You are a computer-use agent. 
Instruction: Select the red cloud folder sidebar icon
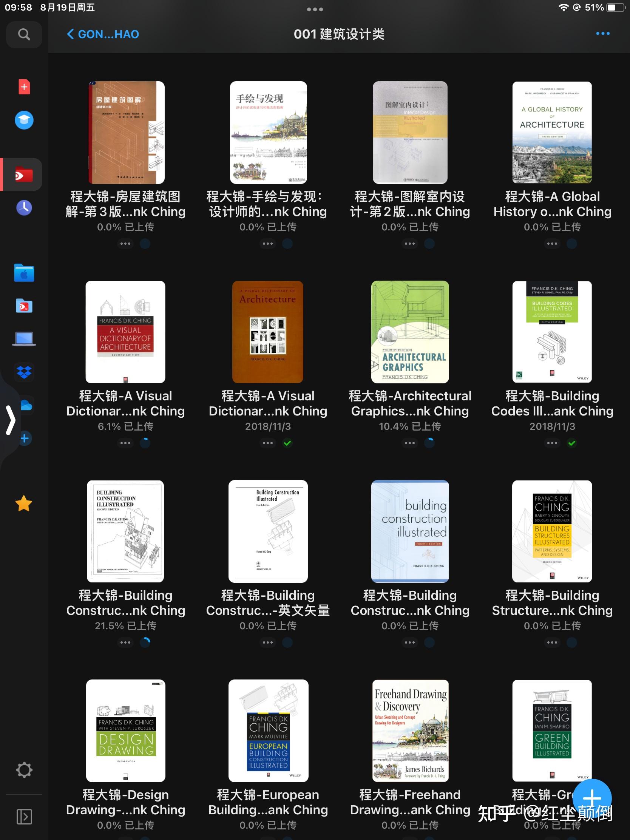point(24,174)
